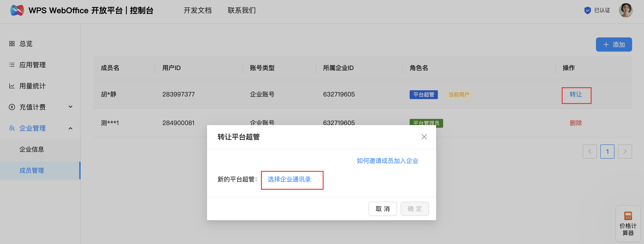This screenshot has height=244, width=644.
Task: Select page 1 in pagination
Action: (607, 151)
